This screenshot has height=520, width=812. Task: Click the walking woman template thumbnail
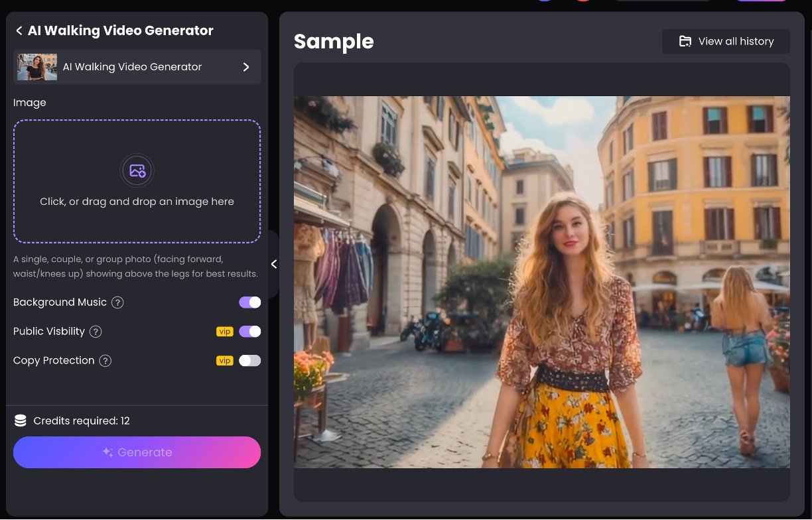[37, 67]
